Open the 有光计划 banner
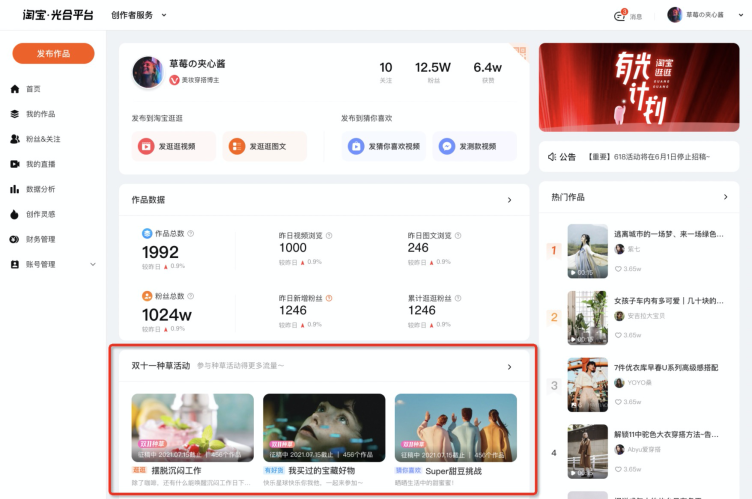752x499 pixels. point(639,87)
